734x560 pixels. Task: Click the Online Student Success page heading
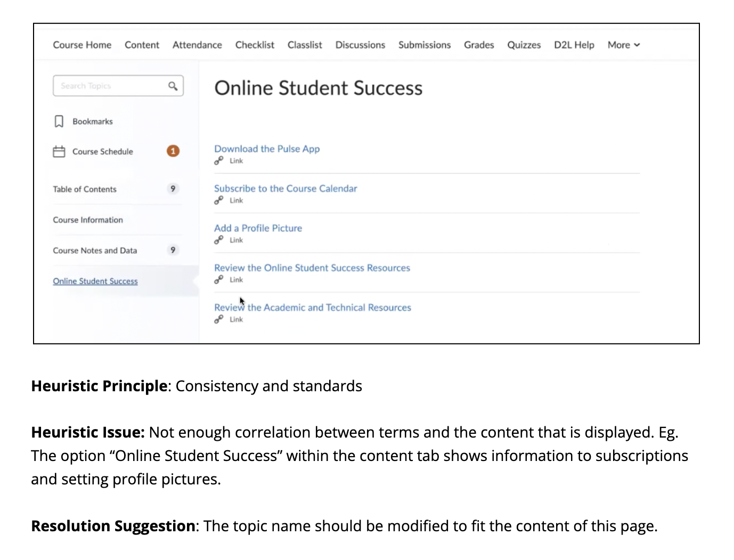(x=319, y=88)
